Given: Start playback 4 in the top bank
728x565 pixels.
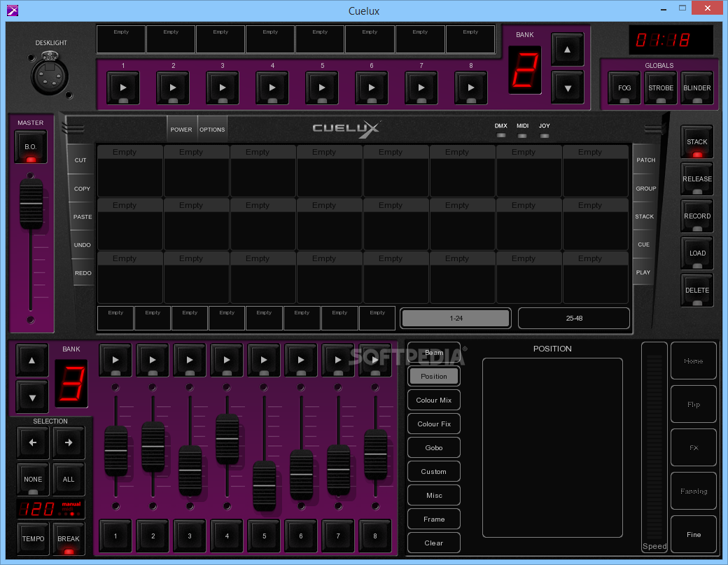Looking at the screenshot, I should [272, 88].
